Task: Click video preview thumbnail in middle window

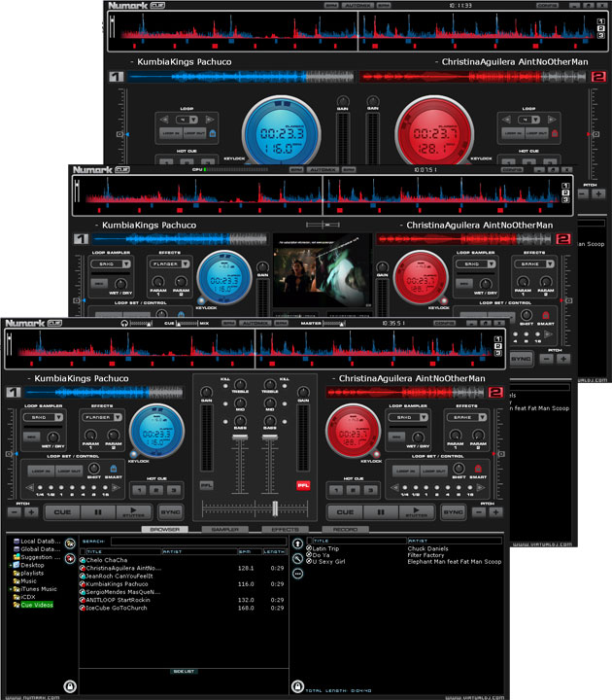Action: (x=323, y=272)
